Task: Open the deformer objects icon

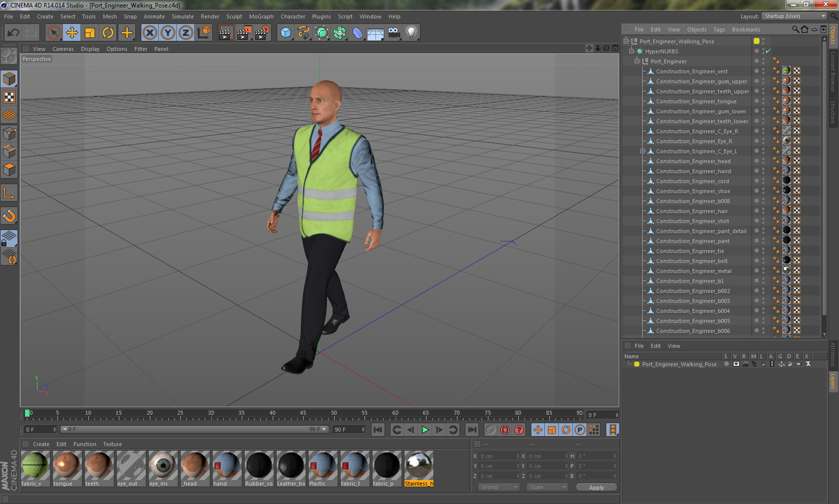Action: pyautogui.click(x=358, y=33)
